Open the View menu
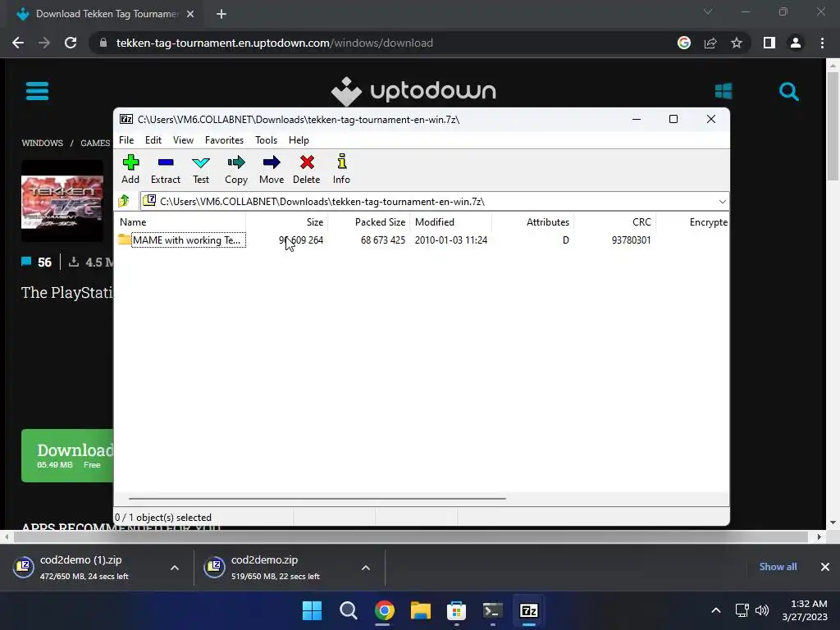 (183, 140)
